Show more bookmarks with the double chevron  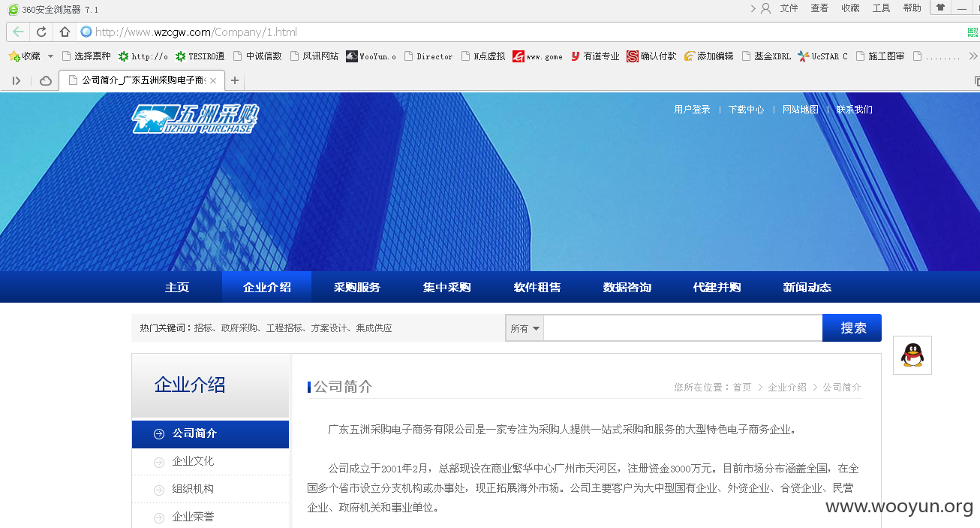[972, 56]
